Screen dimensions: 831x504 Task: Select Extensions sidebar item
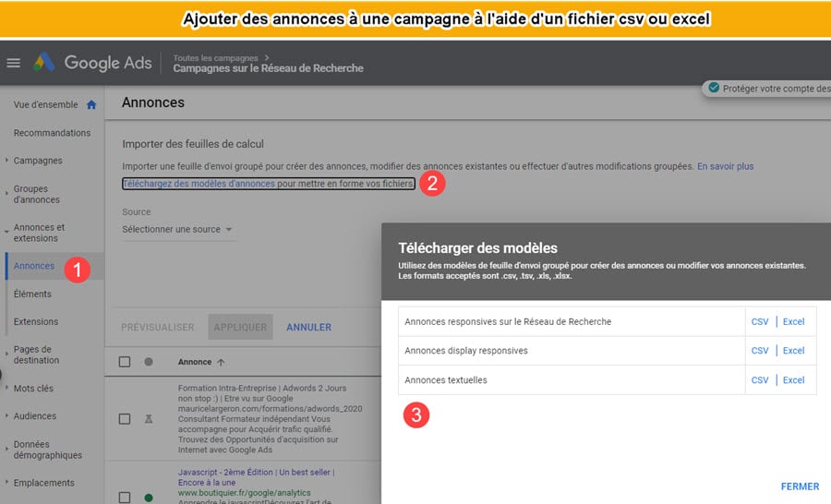36,321
